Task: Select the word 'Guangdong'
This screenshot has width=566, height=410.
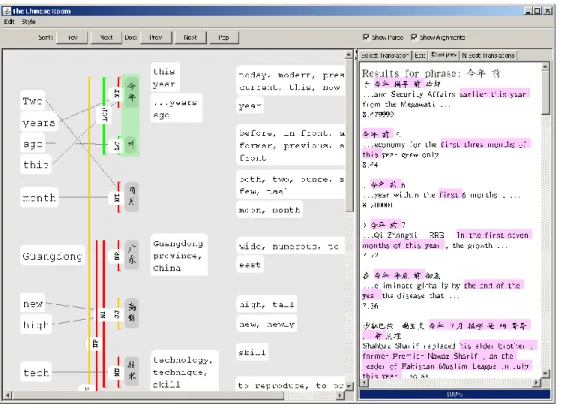Action: (x=52, y=256)
